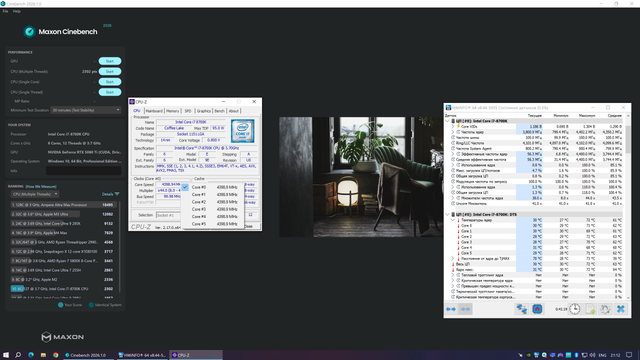Switch to the CPU tab in CPU-Z

(x=137, y=111)
